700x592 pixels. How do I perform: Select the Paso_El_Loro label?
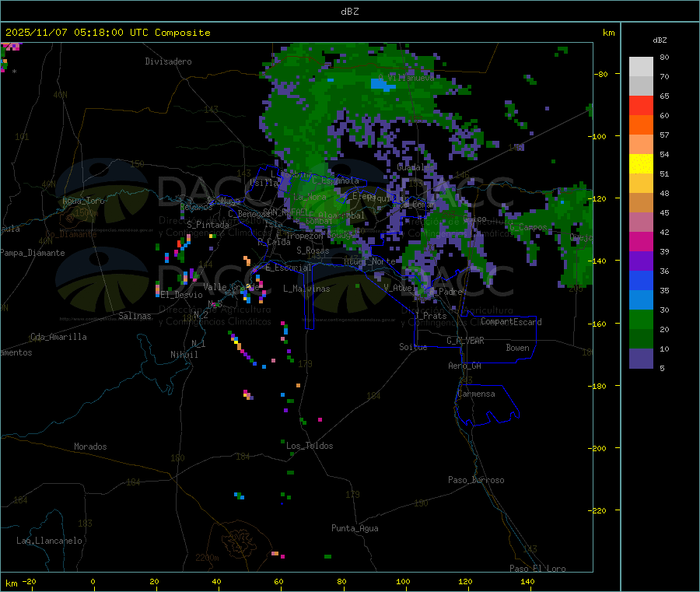coord(537,568)
